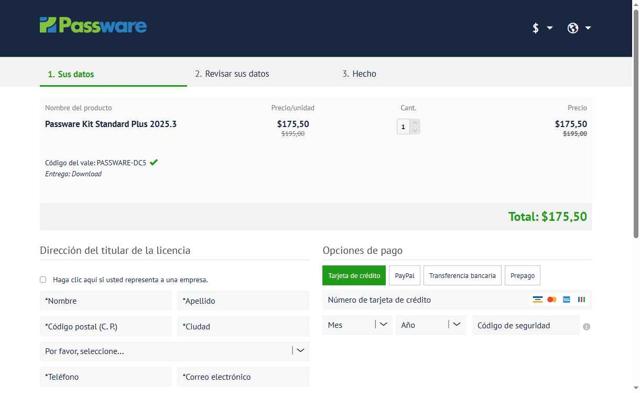Click the security code info icon

point(587,326)
